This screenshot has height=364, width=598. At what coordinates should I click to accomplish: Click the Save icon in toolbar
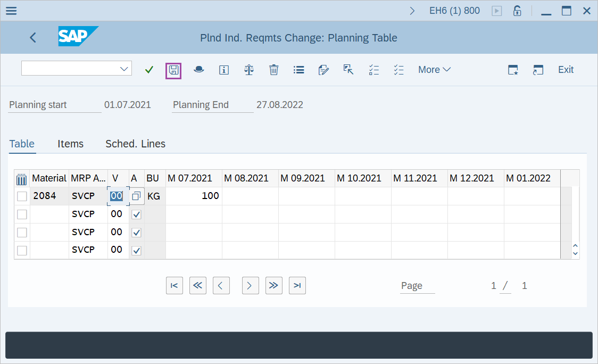pos(173,70)
